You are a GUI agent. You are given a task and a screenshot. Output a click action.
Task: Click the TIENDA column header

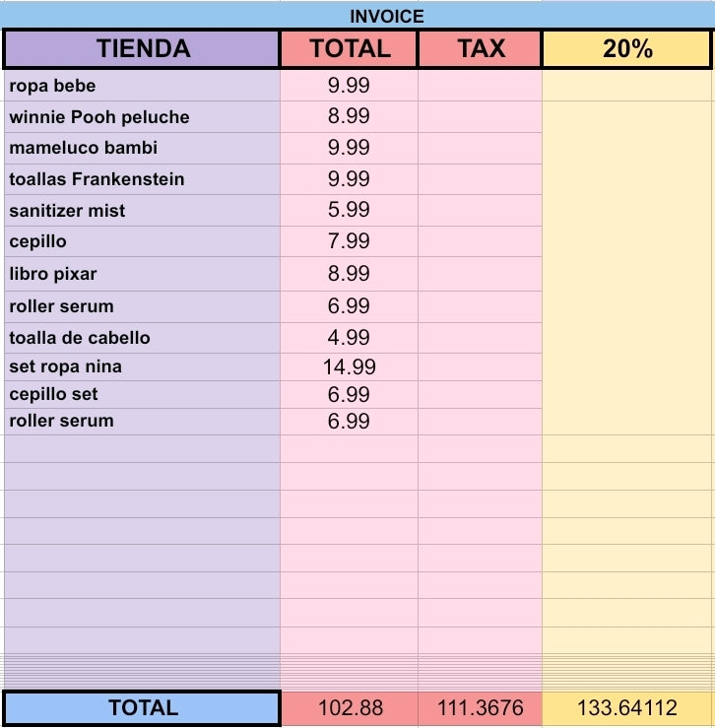142,48
